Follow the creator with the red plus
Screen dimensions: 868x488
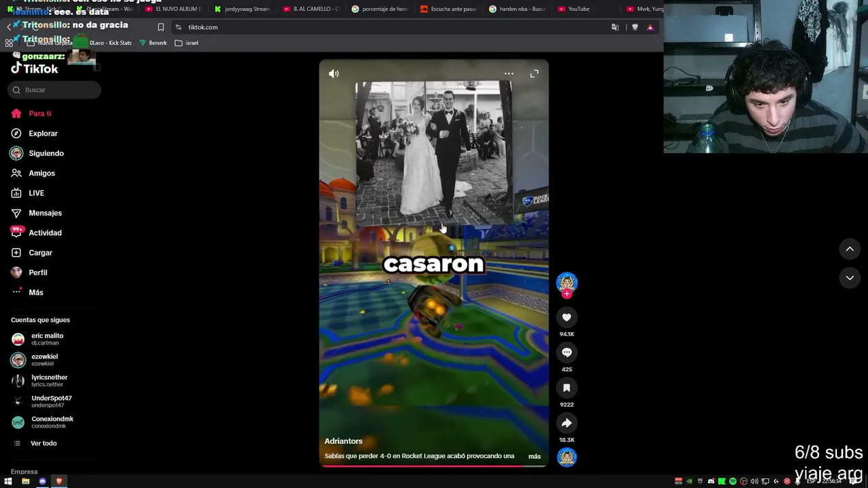(x=567, y=294)
